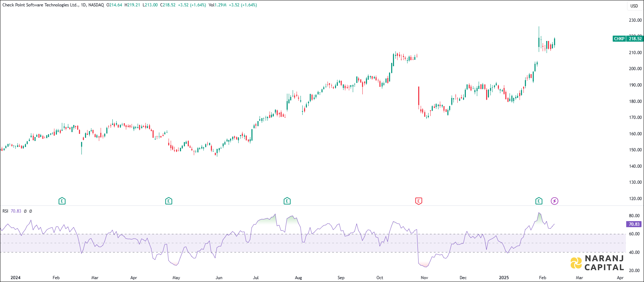Click the Sep label on time axis
Image resolution: width=644 pixels, height=282 pixels.
(x=341, y=278)
